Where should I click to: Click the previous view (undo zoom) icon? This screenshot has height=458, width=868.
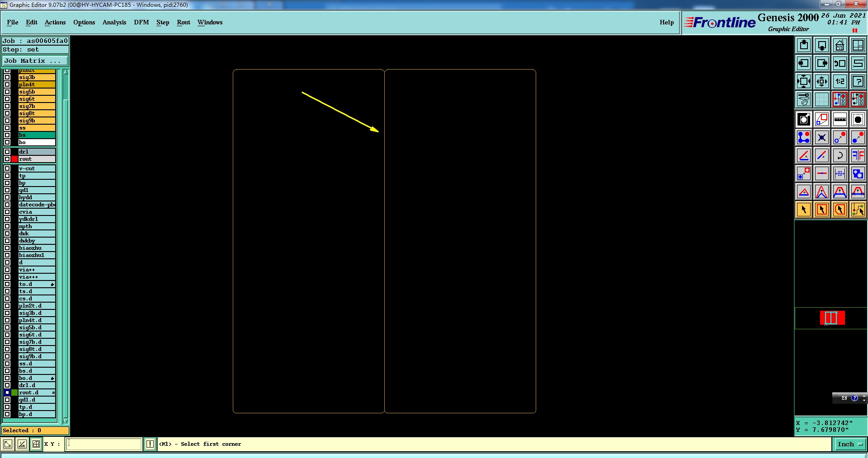point(840,63)
